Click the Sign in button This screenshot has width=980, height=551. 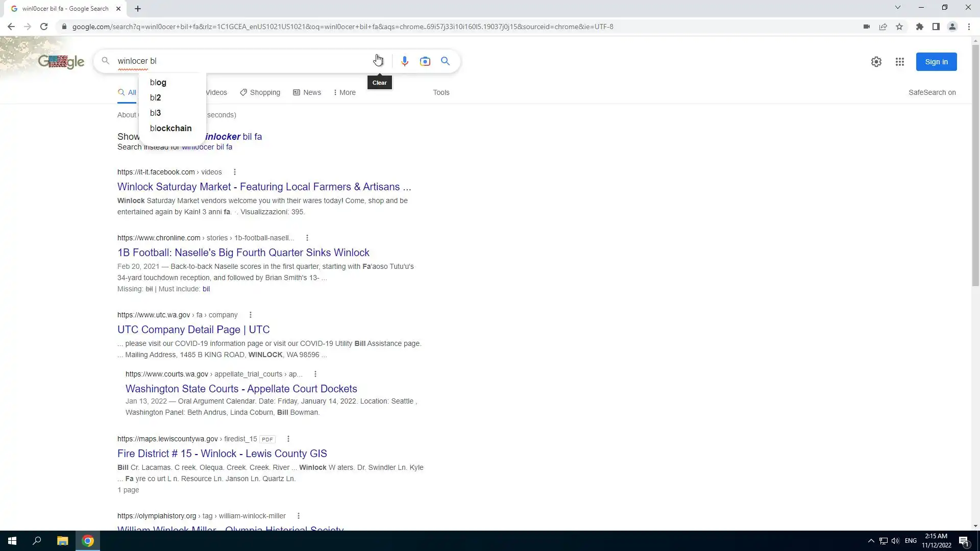[x=936, y=62]
